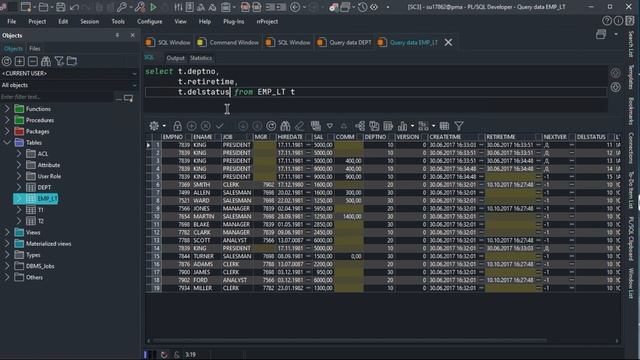Click the single record view table icon
This screenshot has height=360, width=640.
click(388, 126)
